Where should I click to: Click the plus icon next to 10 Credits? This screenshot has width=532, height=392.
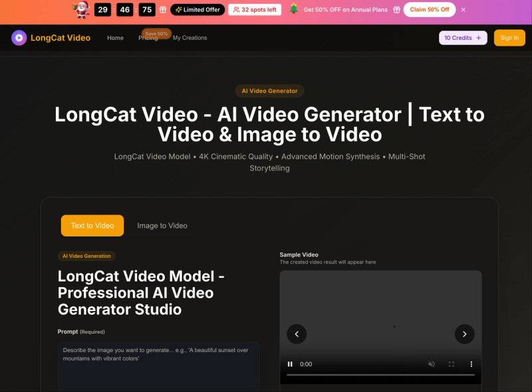pos(477,38)
